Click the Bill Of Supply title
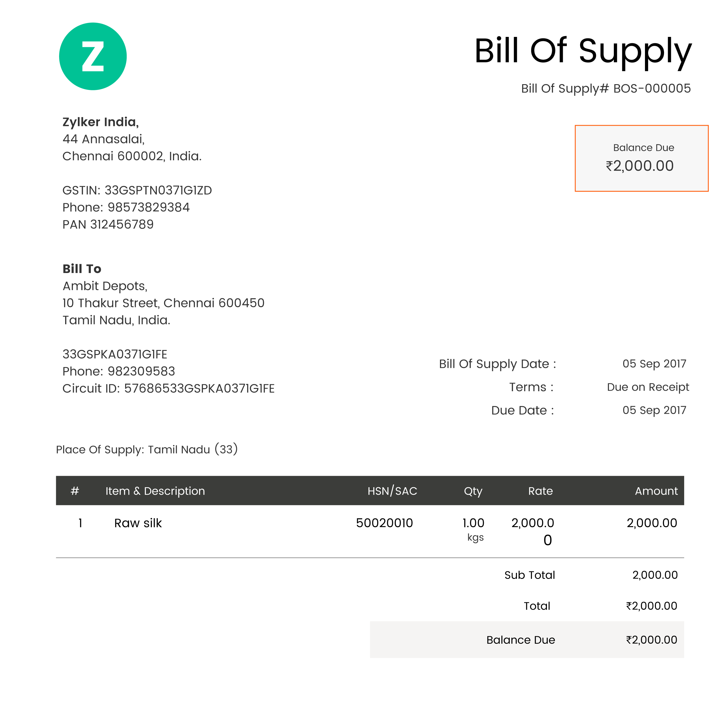Viewport: 728px width, 702px height. pyautogui.click(x=582, y=51)
